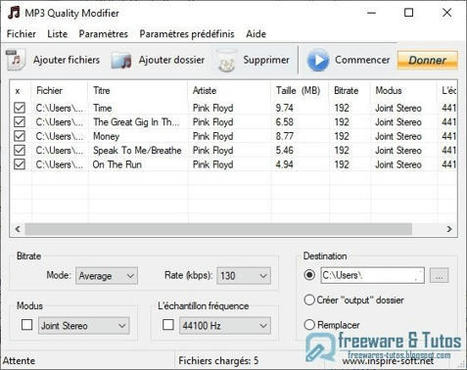Click the size value 8.77
467x370 pixels.
(284, 136)
